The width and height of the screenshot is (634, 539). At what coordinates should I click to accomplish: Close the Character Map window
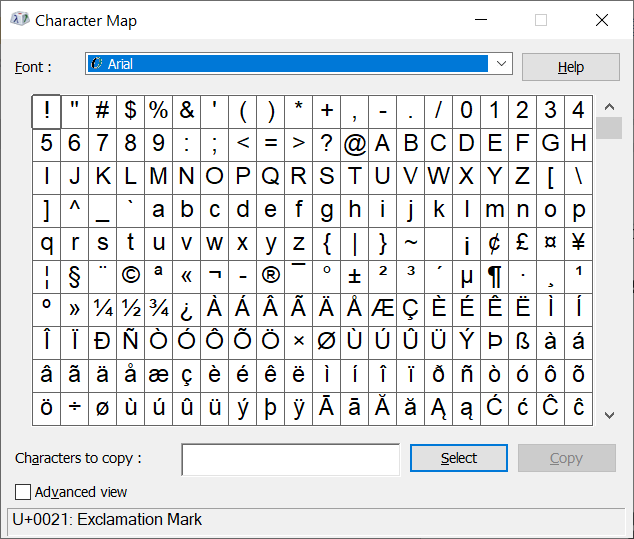point(602,20)
